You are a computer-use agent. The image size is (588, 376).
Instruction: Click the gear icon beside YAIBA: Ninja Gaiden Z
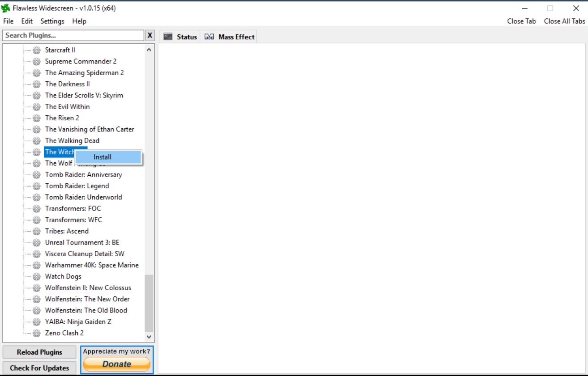click(37, 321)
